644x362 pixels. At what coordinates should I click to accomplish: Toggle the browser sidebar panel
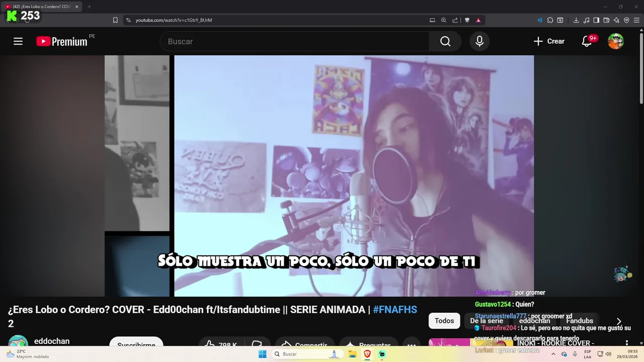click(x=596, y=20)
